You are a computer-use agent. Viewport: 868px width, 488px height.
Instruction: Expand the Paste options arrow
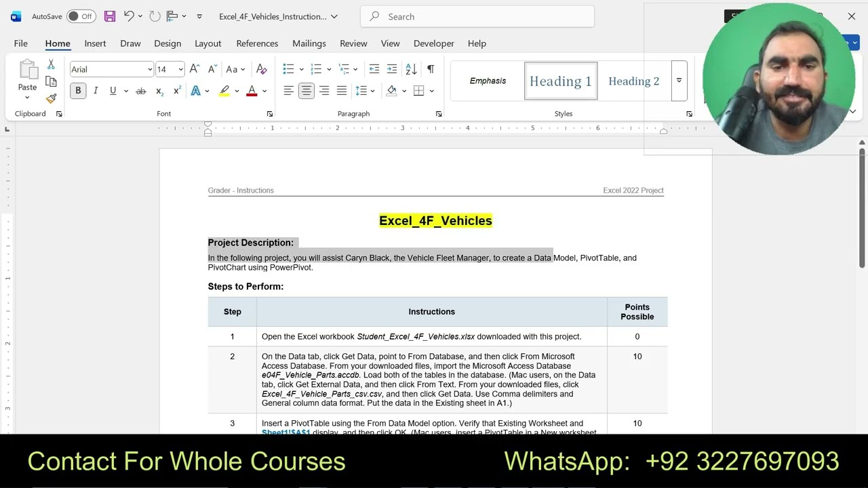coord(27,98)
